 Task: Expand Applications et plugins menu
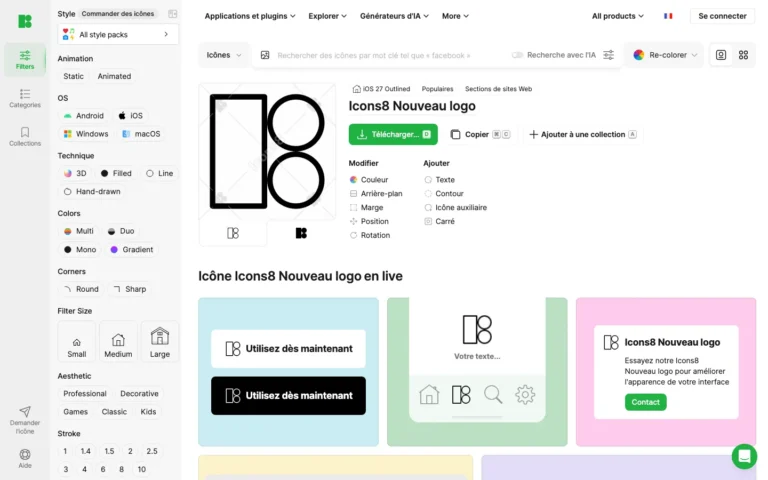(x=250, y=16)
